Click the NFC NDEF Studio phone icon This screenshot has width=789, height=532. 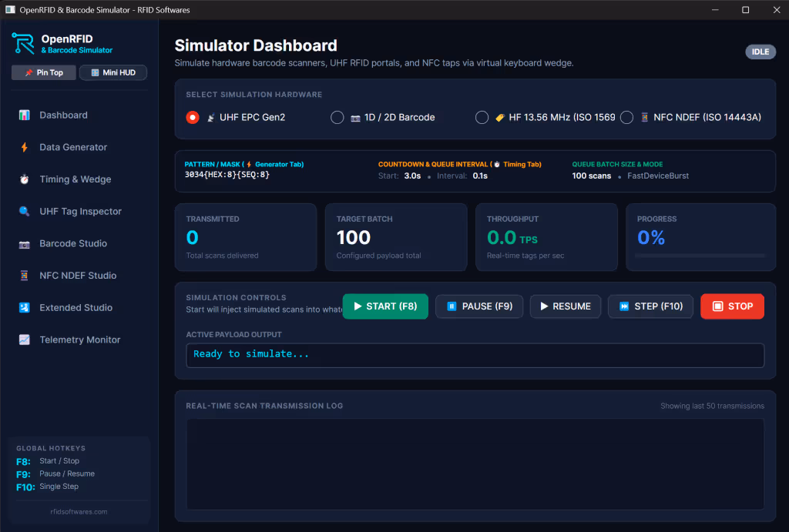click(x=24, y=276)
